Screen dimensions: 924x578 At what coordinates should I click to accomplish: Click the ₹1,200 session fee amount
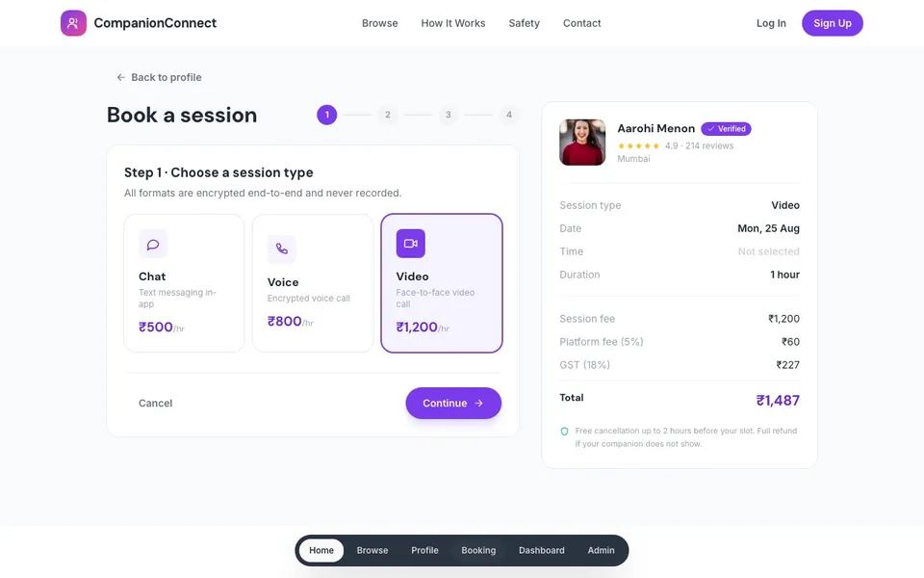[x=783, y=319]
